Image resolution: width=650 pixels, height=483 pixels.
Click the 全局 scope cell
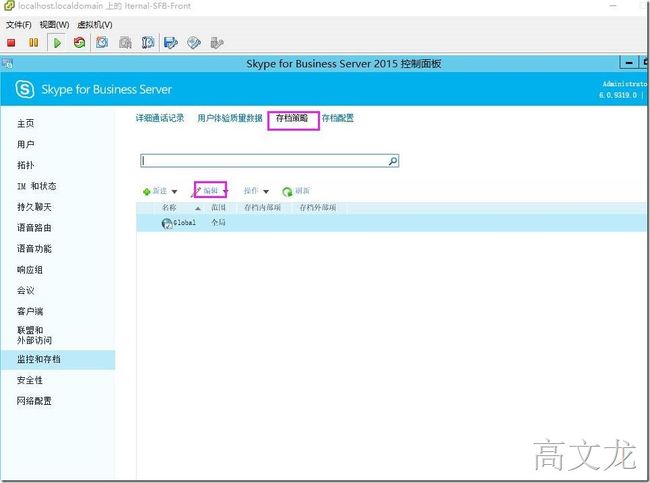pyautogui.click(x=218, y=223)
